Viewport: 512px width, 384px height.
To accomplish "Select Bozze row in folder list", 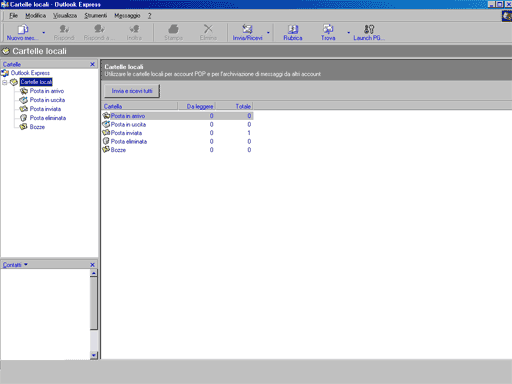I will 177,150.
